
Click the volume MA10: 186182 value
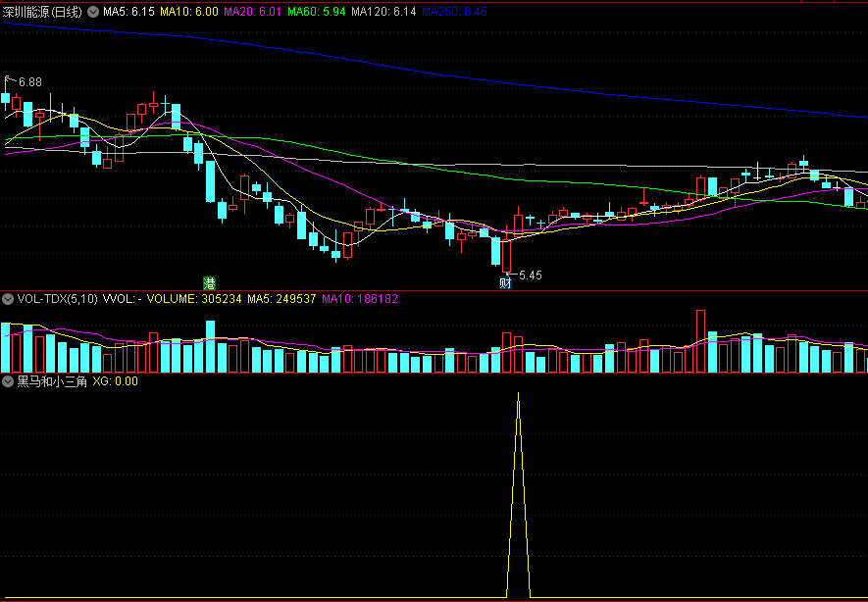(x=360, y=299)
